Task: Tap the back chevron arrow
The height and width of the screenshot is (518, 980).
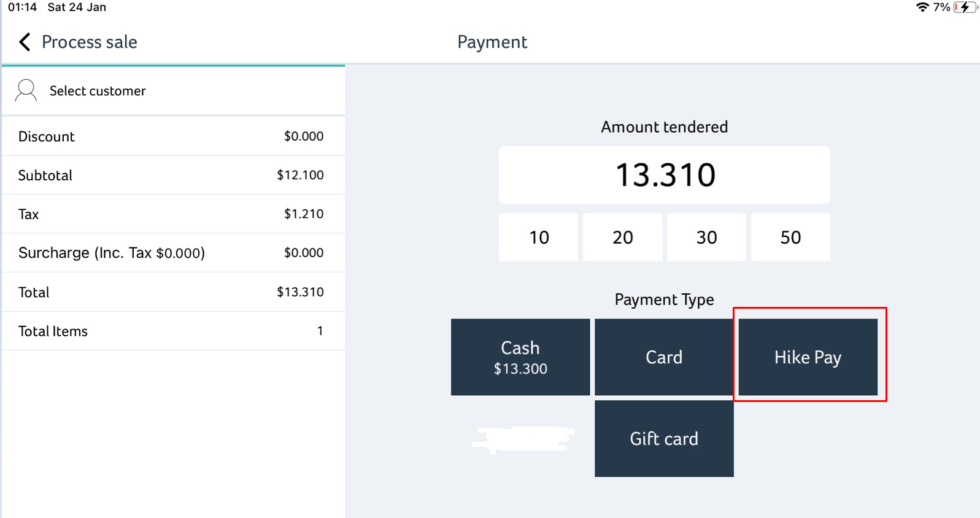Action: click(25, 42)
